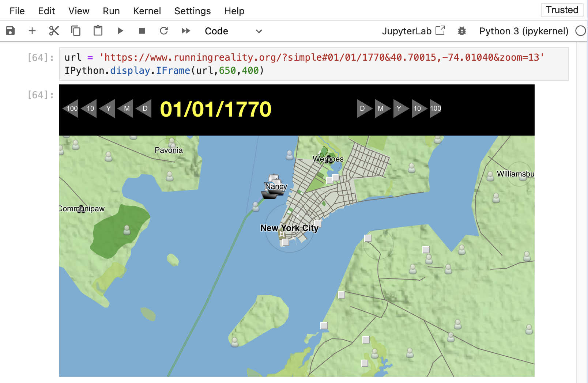Cut the selected cell using the scissors icon
This screenshot has width=588, height=383.
click(x=54, y=31)
